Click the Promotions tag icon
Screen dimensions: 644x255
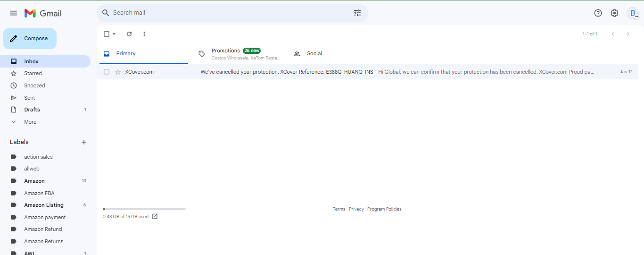202,54
